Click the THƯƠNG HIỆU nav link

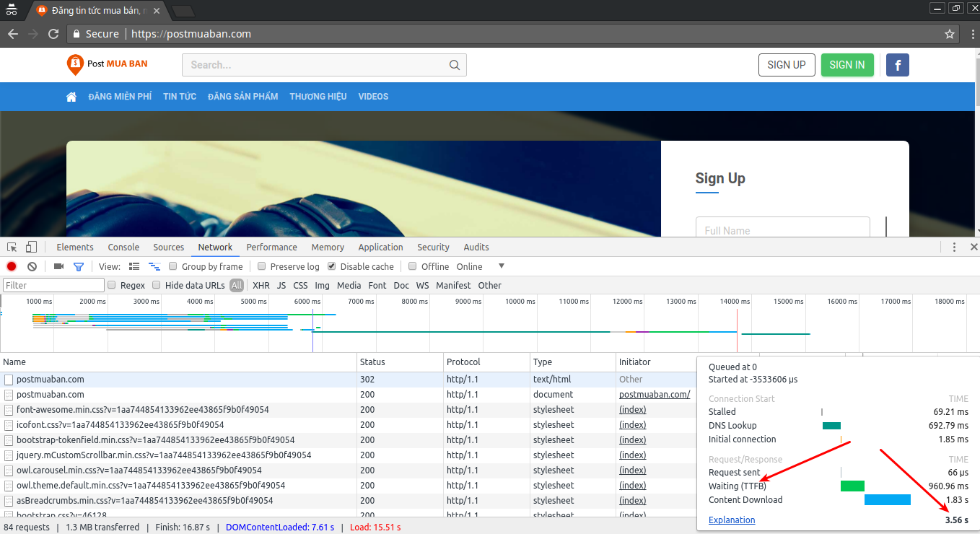(318, 97)
